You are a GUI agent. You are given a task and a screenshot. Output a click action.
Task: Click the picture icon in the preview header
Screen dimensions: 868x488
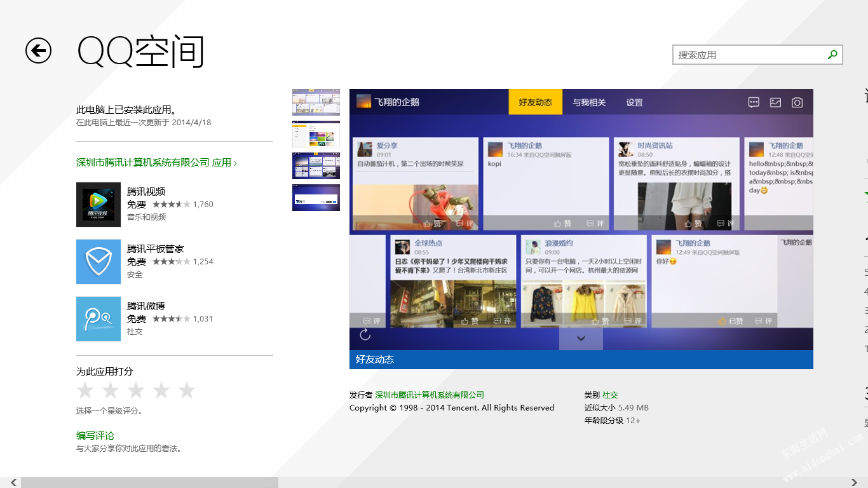[x=775, y=102]
